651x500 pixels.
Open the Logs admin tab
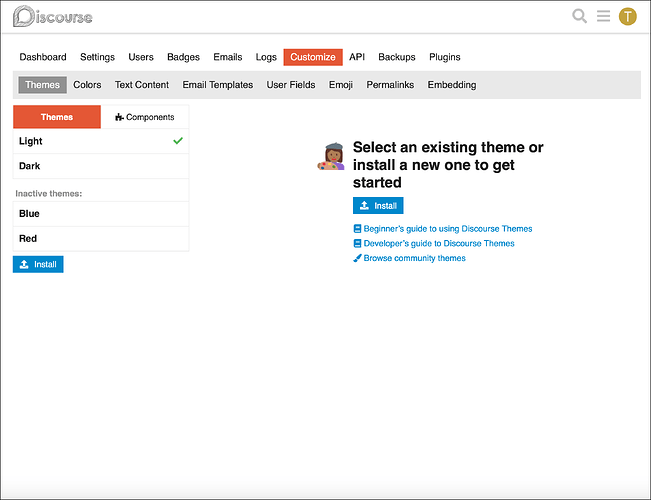pyautogui.click(x=266, y=57)
